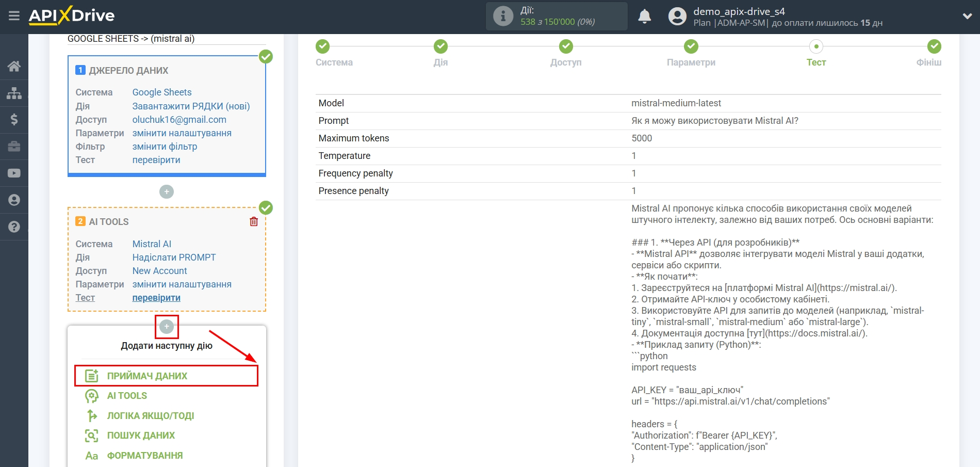Open the sidebar hamburger menu
This screenshot has width=980, height=467.
[x=14, y=15]
